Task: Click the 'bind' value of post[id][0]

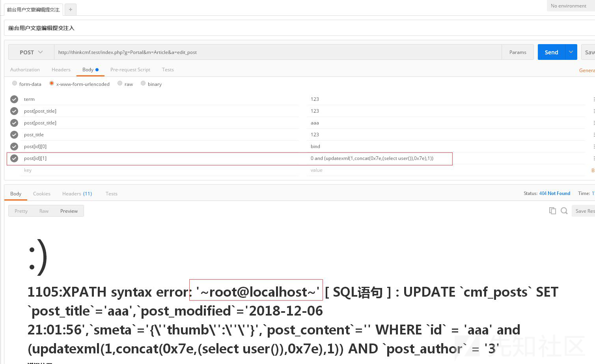Action: [x=315, y=147]
